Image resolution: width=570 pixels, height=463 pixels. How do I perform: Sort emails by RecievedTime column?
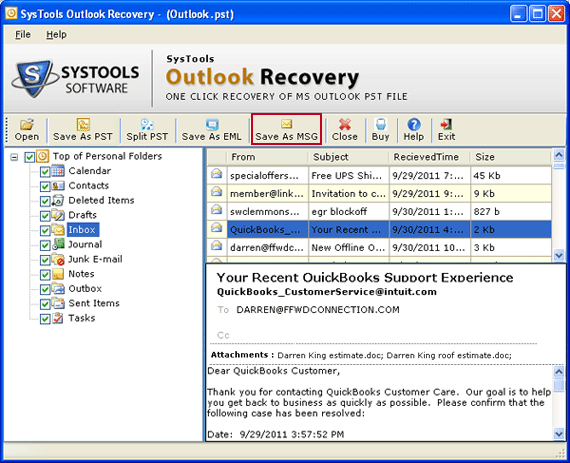coord(430,157)
